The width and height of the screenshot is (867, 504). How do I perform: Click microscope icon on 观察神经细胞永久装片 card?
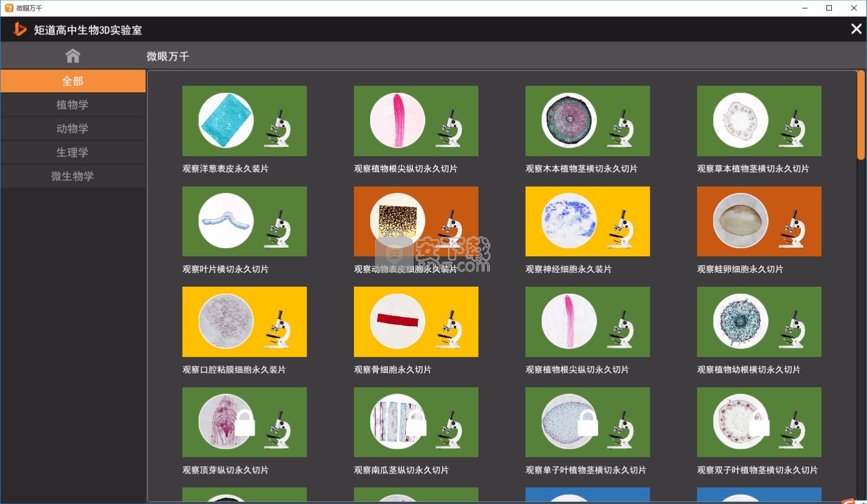620,229
